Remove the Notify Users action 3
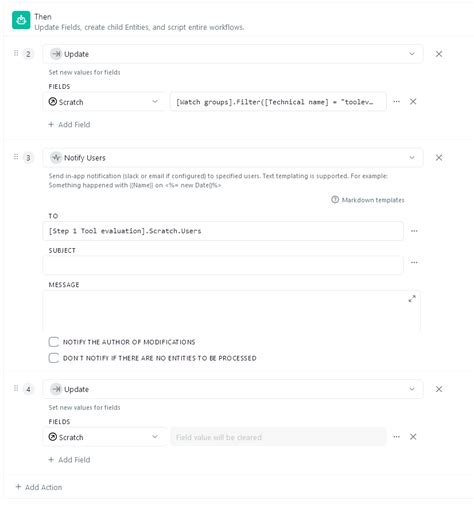Viewport: 474px width, 506px height. (439, 158)
